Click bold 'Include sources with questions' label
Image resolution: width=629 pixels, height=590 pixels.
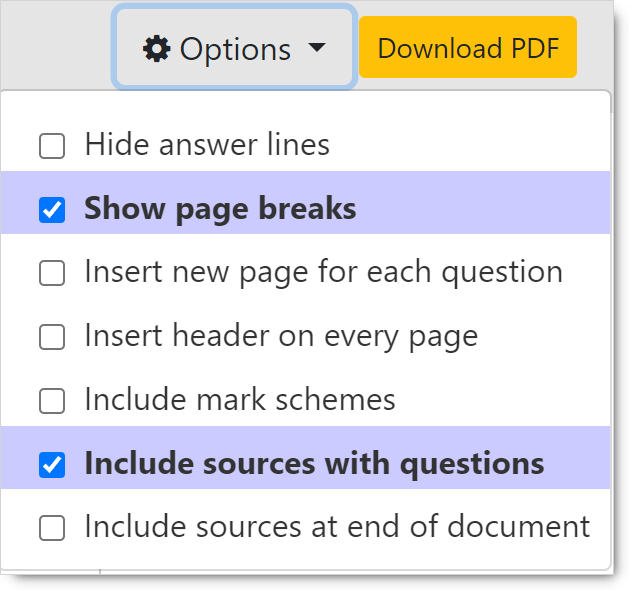pos(314,464)
